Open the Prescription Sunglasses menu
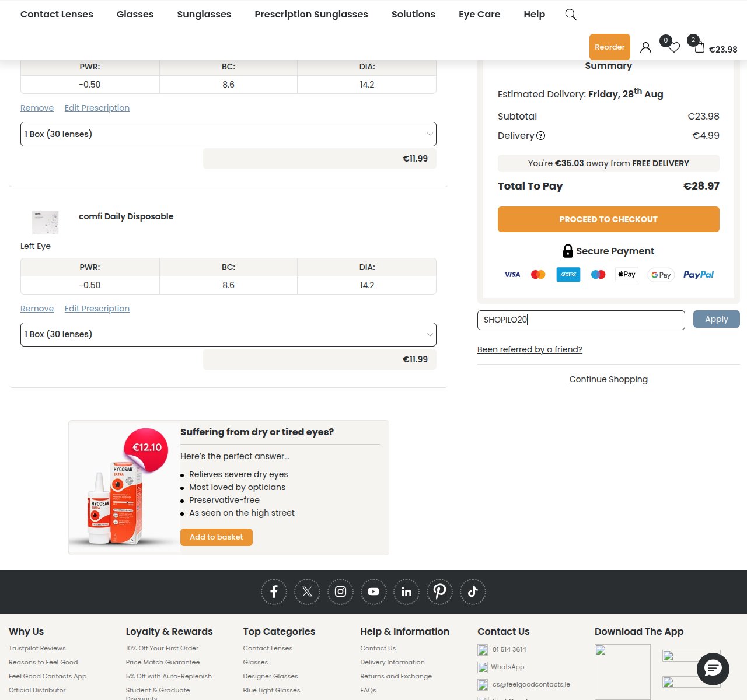 (x=311, y=15)
